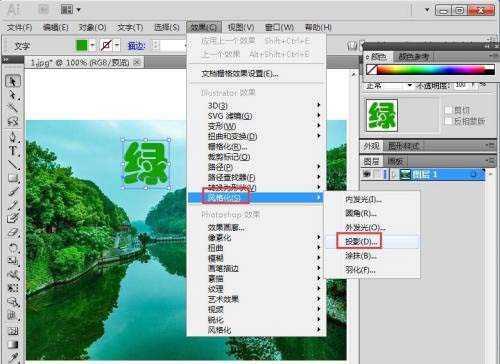
Task: Click the 描边 stroke link
Action: pos(136,46)
